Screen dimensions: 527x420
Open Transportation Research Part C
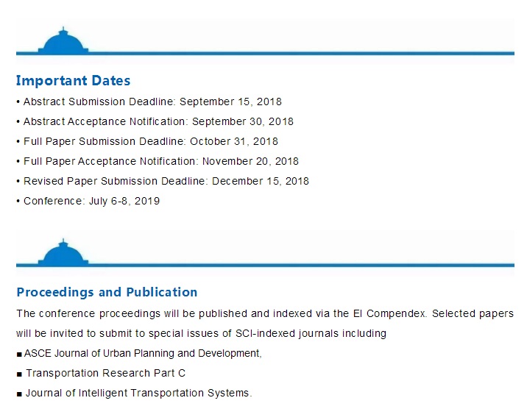pos(105,373)
